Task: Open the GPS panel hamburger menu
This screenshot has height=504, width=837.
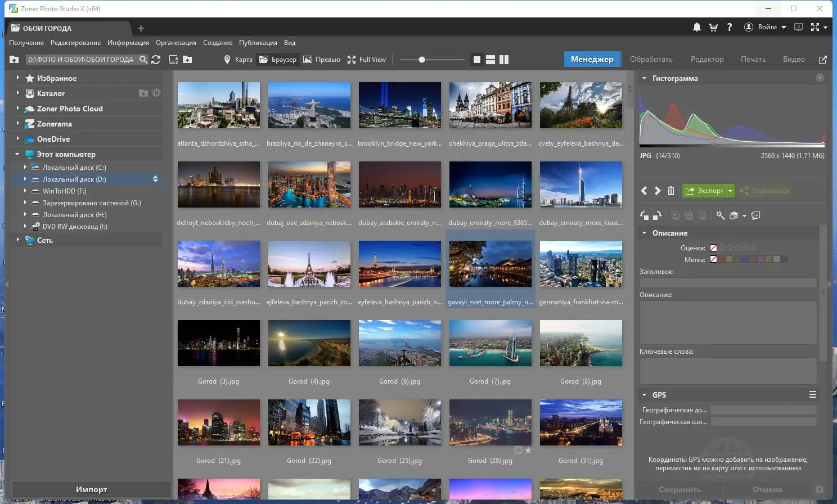Action: click(x=812, y=395)
